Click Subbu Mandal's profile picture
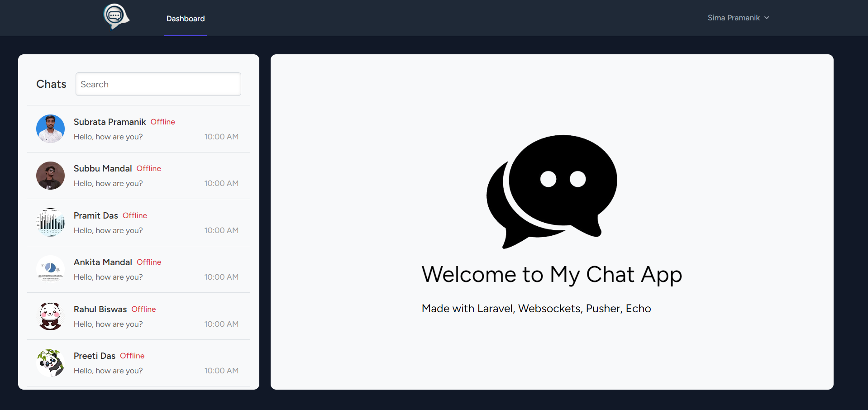This screenshot has width=868, height=410. (50, 176)
